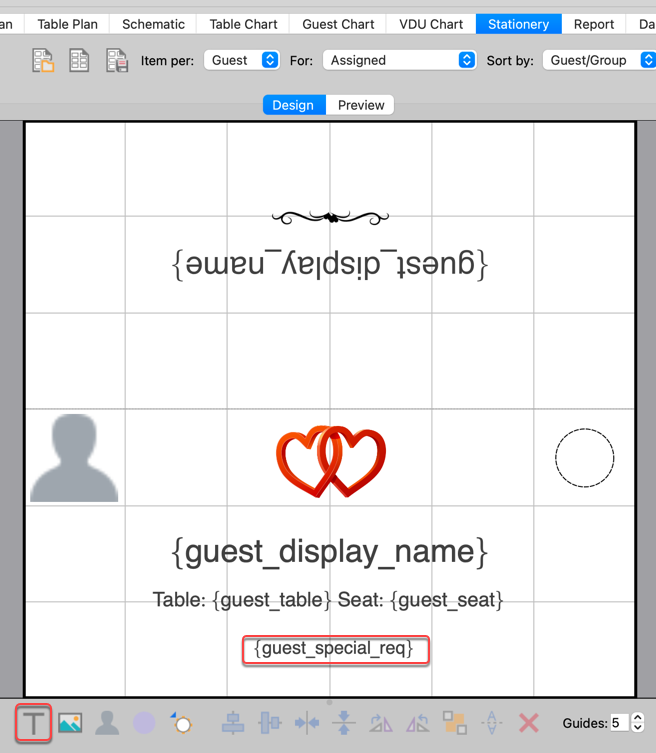
Task: Open the Item per dropdown
Action: [x=242, y=60]
